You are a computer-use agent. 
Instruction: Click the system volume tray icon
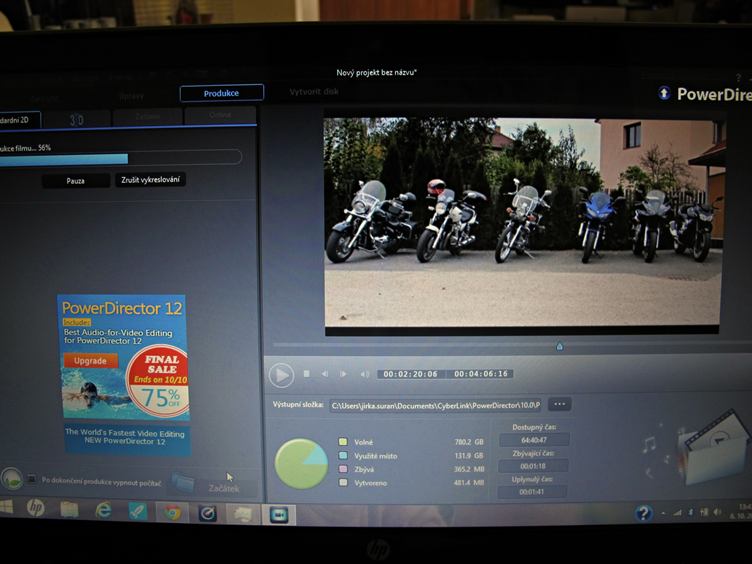click(x=717, y=512)
